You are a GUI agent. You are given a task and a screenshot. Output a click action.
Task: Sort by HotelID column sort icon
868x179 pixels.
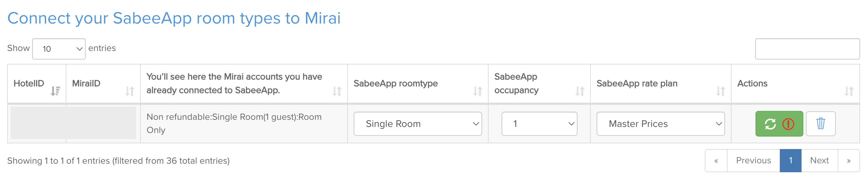(55, 91)
